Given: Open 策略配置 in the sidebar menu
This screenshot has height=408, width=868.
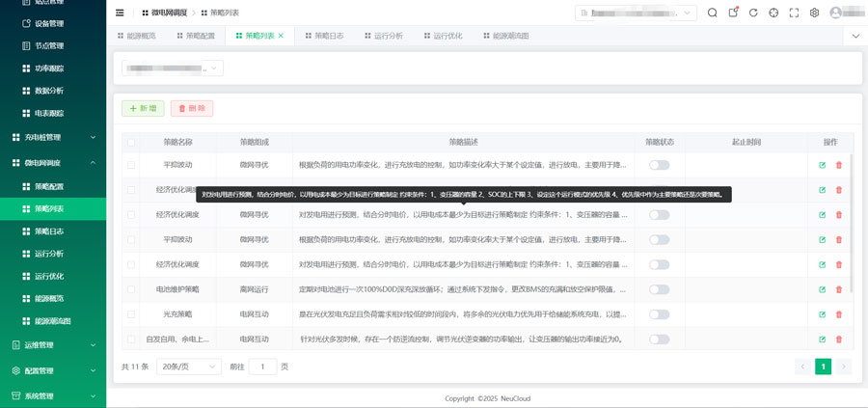Looking at the screenshot, I should [x=53, y=186].
